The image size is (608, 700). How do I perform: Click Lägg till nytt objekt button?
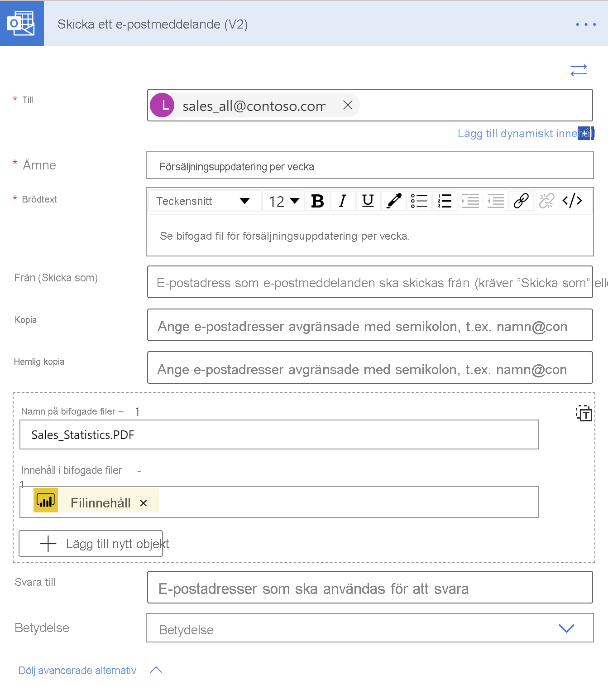click(x=91, y=543)
